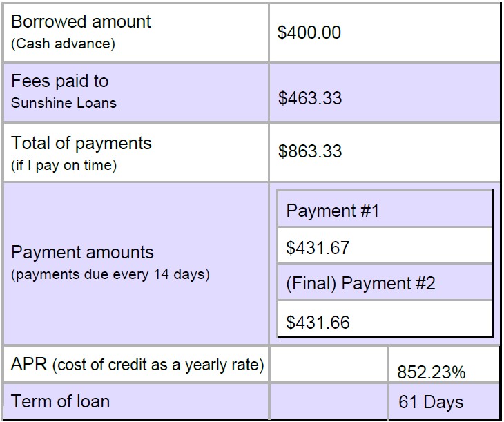The image size is (504, 422).
Task: Click the payments due every 14 days note
Action: [x=110, y=274]
